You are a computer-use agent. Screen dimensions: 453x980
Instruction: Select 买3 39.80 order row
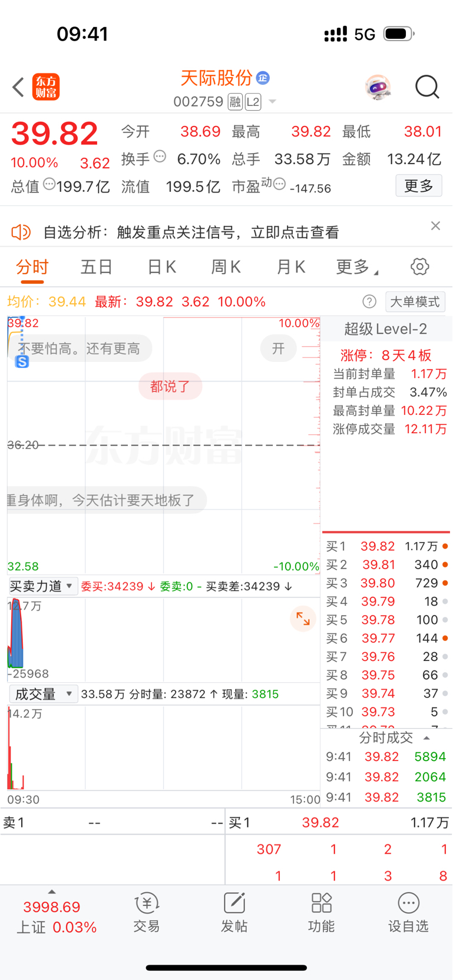(x=386, y=583)
